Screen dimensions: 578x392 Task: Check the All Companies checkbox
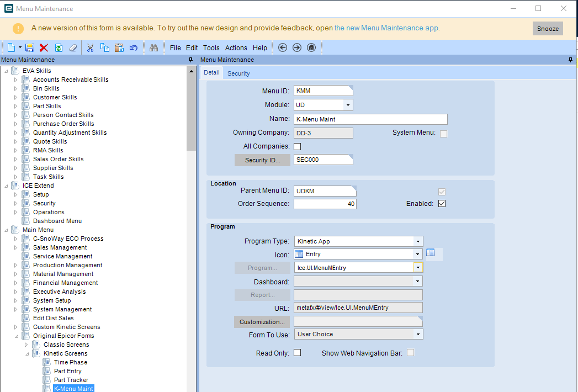[x=298, y=146]
